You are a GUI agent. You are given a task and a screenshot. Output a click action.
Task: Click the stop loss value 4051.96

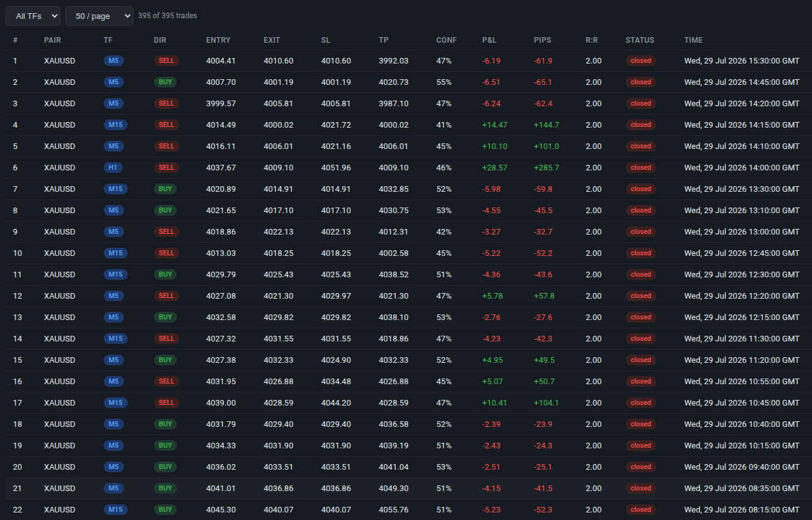click(x=336, y=168)
